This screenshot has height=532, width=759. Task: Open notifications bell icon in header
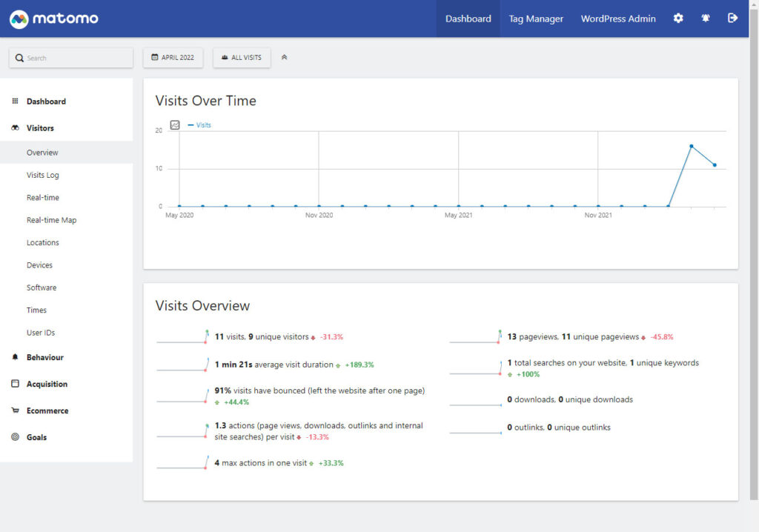(x=706, y=19)
